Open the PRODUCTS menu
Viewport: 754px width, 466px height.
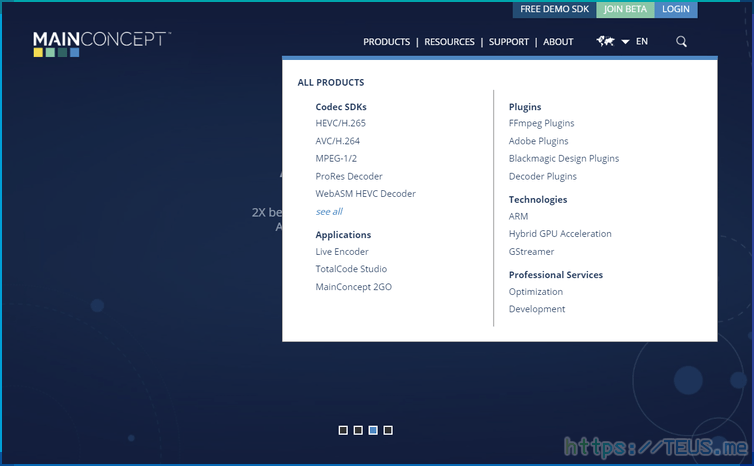[x=387, y=42]
